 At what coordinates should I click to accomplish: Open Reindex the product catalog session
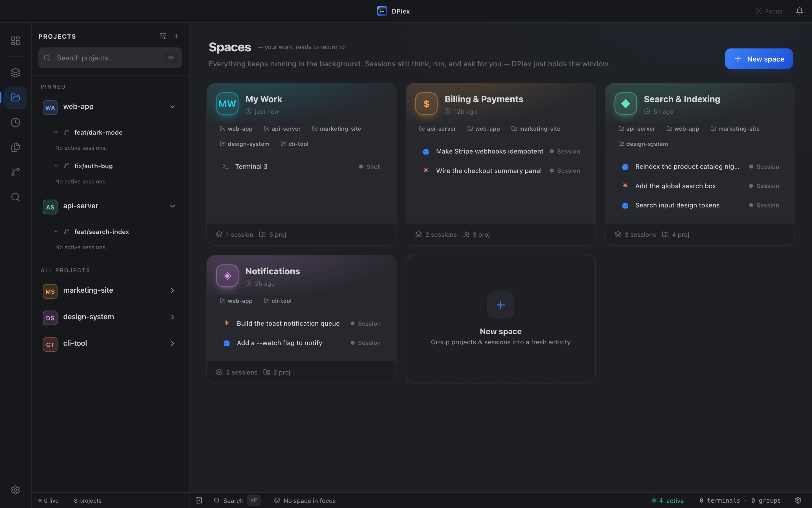(x=700, y=167)
